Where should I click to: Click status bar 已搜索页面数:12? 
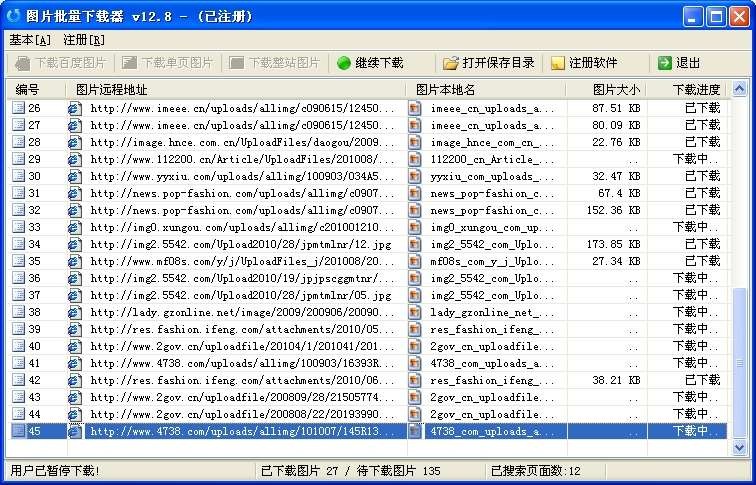click(x=536, y=471)
